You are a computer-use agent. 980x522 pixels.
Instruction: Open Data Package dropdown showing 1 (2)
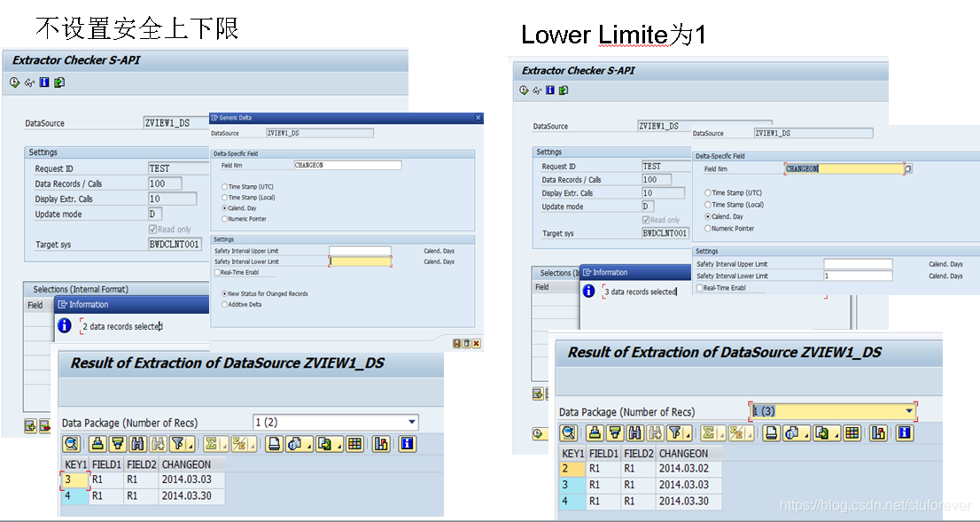coord(412,423)
